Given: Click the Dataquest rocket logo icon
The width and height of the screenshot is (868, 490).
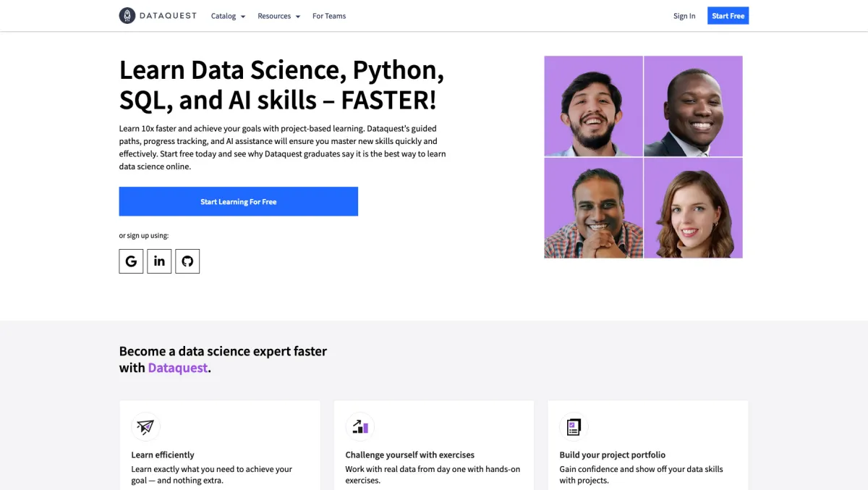Looking at the screenshot, I should coord(127,16).
